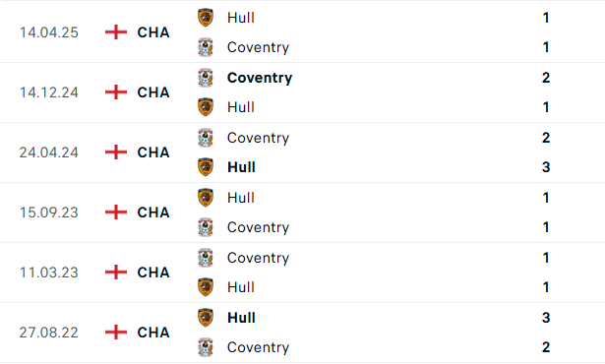This screenshot has width=605, height=364.
Task: Click Hull score 3 in 27.08.22 match
Action: point(546,318)
